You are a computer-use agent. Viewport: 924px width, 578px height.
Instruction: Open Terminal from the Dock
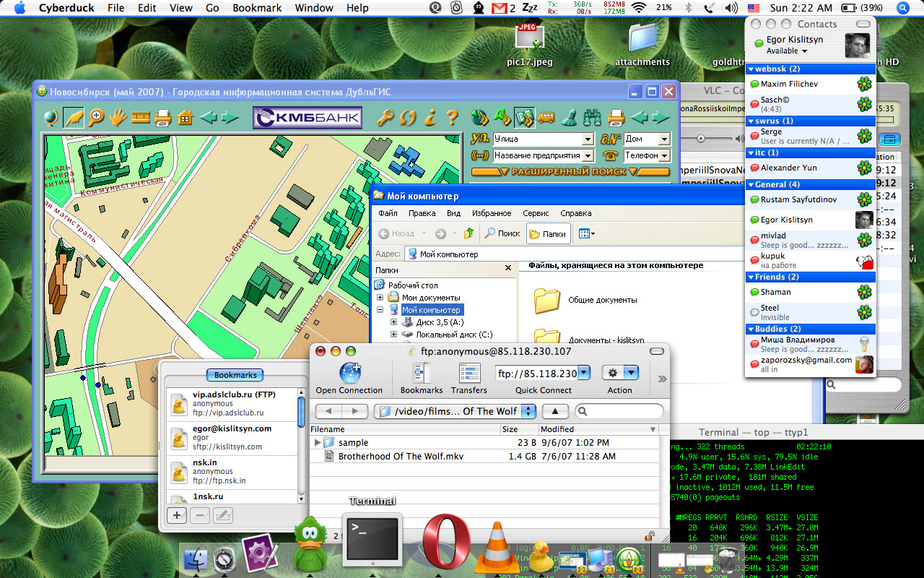pos(372,540)
